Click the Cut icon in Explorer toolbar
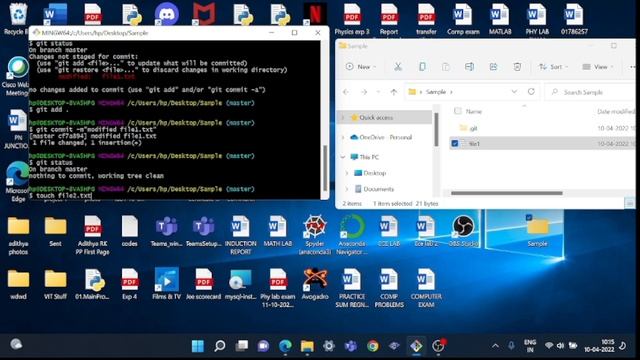This screenshot has width=640, height=360. [398, 67]
